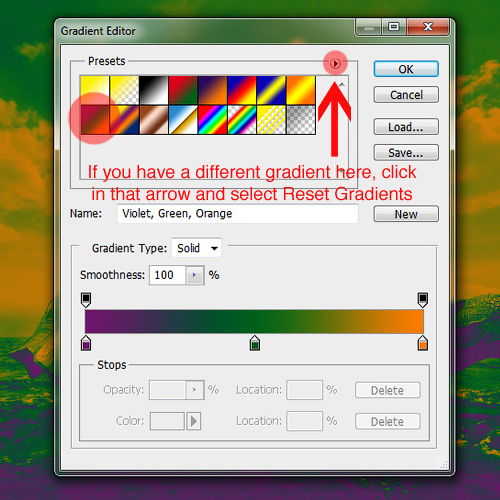Select the yellow Foreground to Transparent preset
Image resolution: width=500 pixels, height=500 pixels.
tap(124, 90)
